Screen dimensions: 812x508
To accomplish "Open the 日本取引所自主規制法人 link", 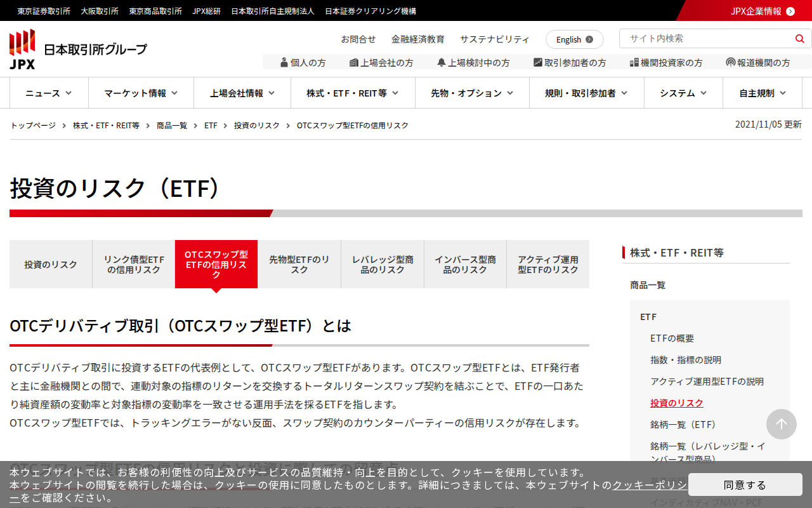I will [273, 11].
